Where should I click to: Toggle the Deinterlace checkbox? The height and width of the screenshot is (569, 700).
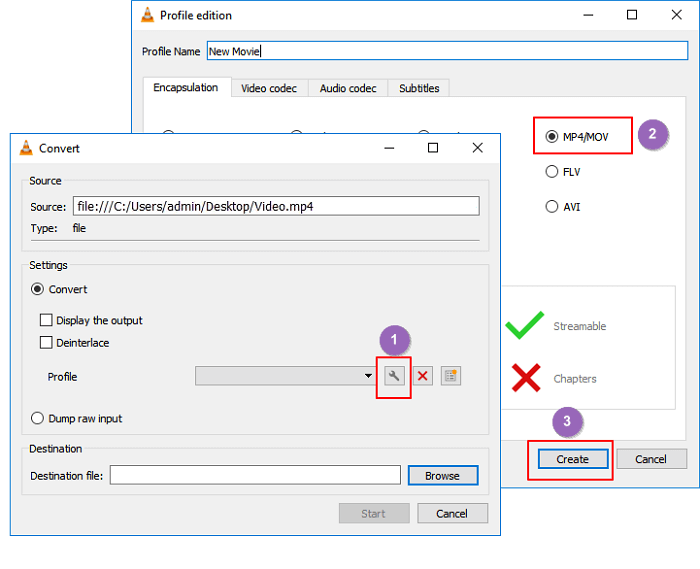point(46,343)
